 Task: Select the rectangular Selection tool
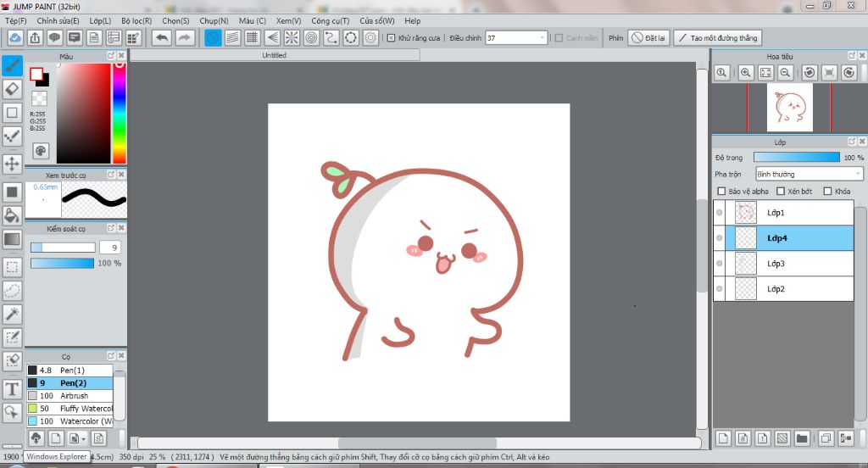(x=12, y=267)
